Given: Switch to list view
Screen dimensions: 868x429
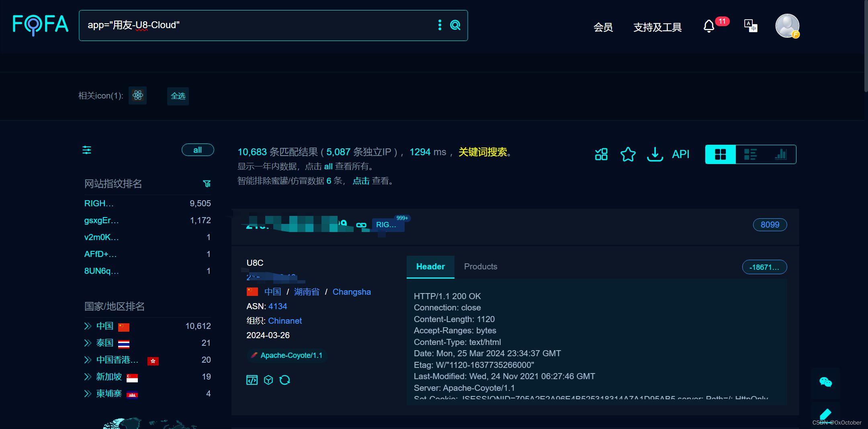Looking at the screenshot, I should (750, 154).
